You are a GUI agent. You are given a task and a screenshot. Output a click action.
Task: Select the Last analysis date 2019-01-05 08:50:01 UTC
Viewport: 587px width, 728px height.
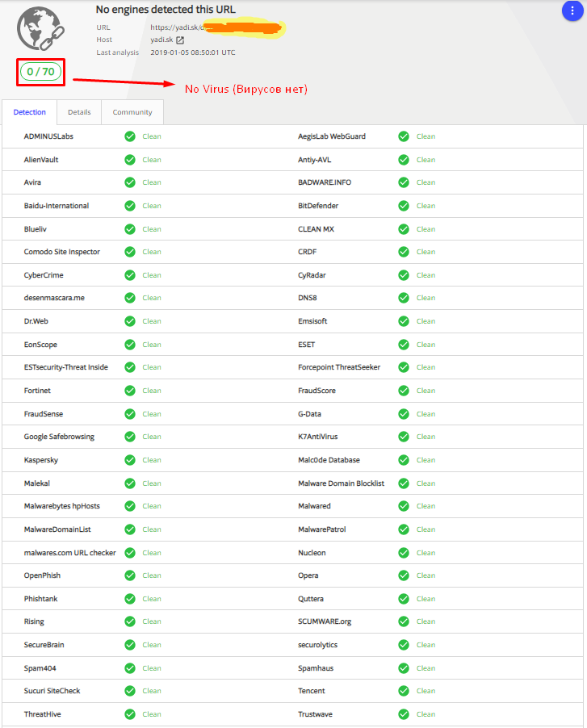[193, 52]
